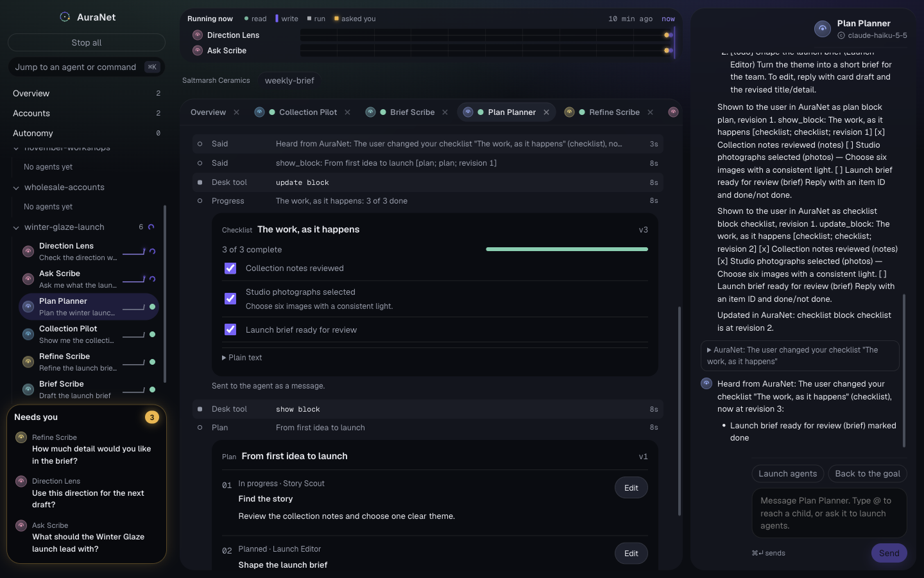Click the Ask Scribe avatar in Needs you

[x=21, y=525]
